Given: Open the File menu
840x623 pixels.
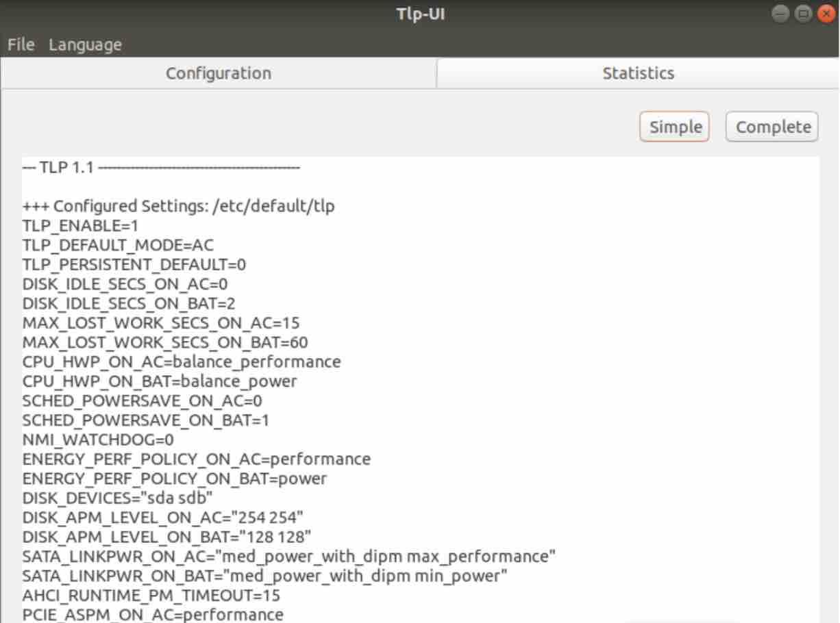Looking at the screenshot, I should [21, 44].
